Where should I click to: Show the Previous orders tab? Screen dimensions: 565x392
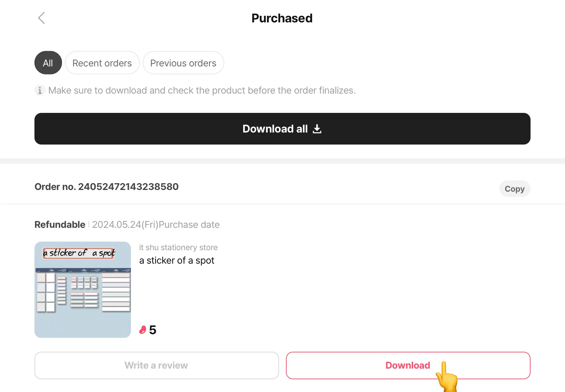[183, 63]
